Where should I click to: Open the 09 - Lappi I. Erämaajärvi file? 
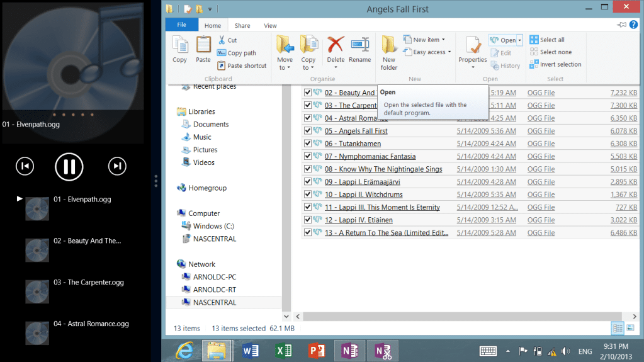[x=362, y=181]
